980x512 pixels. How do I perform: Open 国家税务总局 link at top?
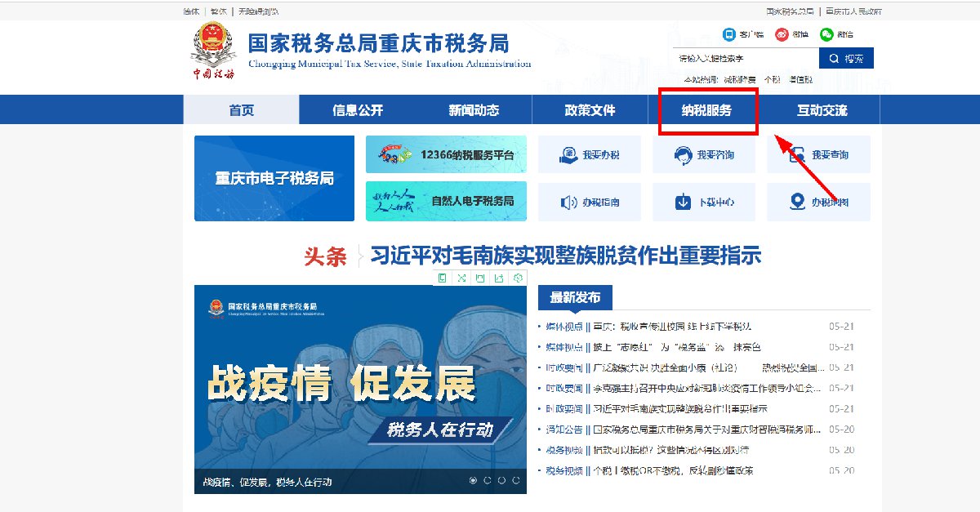coord(790,11)
